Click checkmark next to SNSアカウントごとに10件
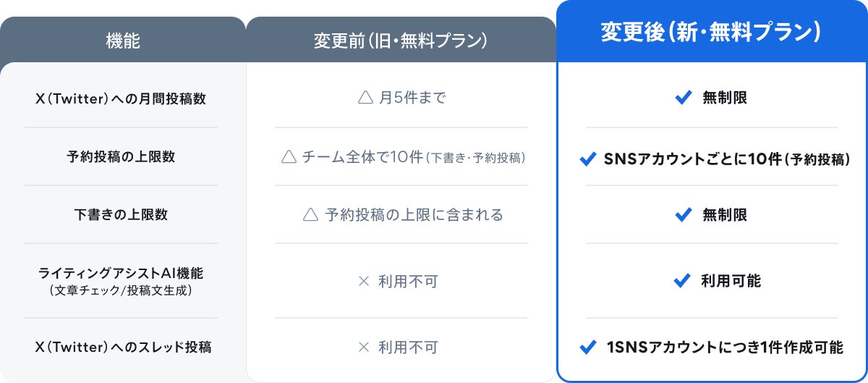 [x=587, y=159]
